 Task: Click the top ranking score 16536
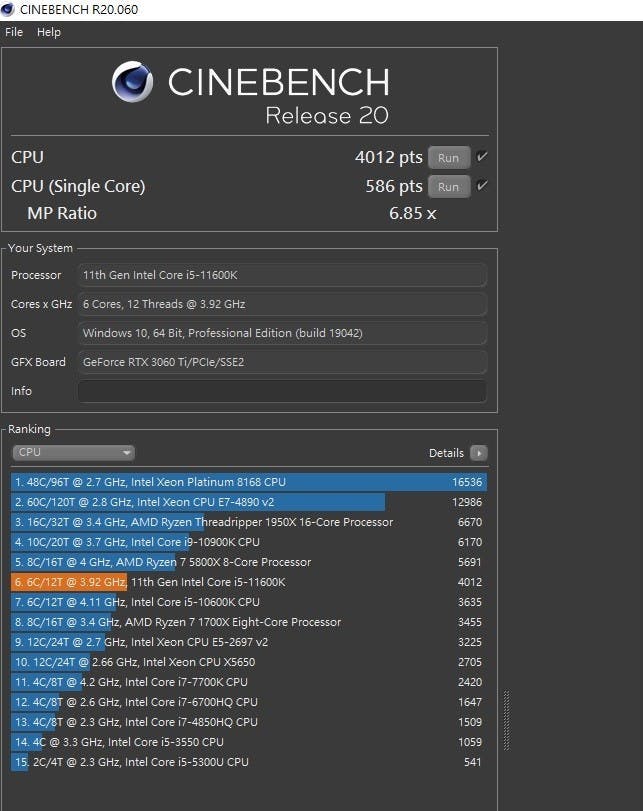tap(467, 482)
